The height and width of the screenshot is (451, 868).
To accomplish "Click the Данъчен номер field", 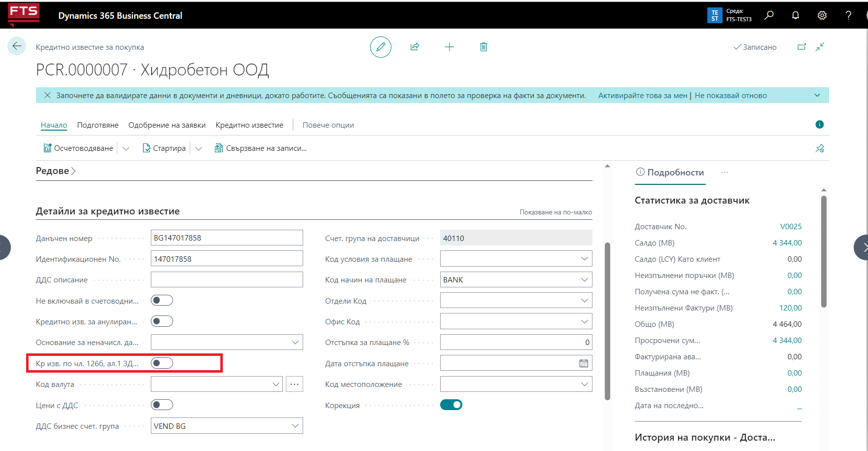I will point(227,238).
